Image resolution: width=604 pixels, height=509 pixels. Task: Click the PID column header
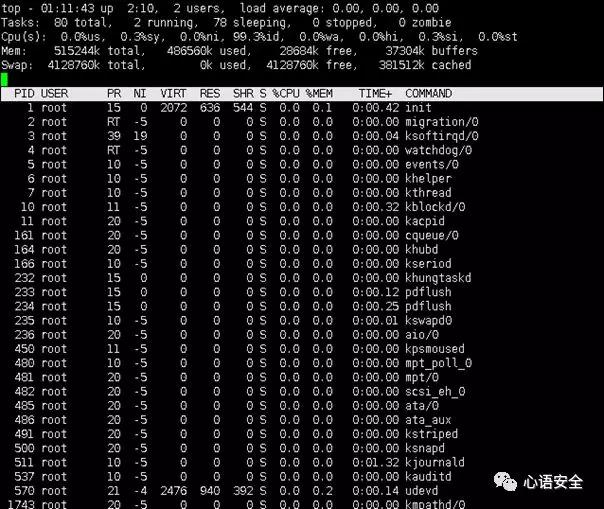(24, 93)
